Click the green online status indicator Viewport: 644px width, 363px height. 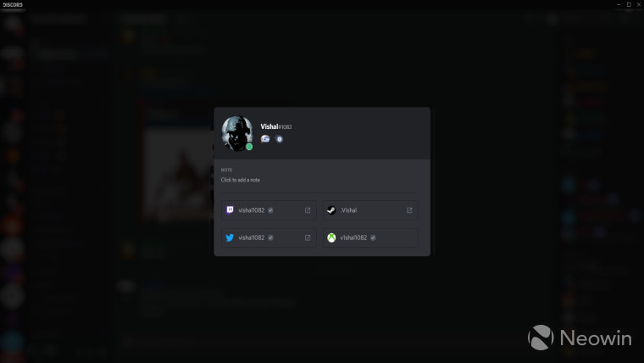point(249,147)
